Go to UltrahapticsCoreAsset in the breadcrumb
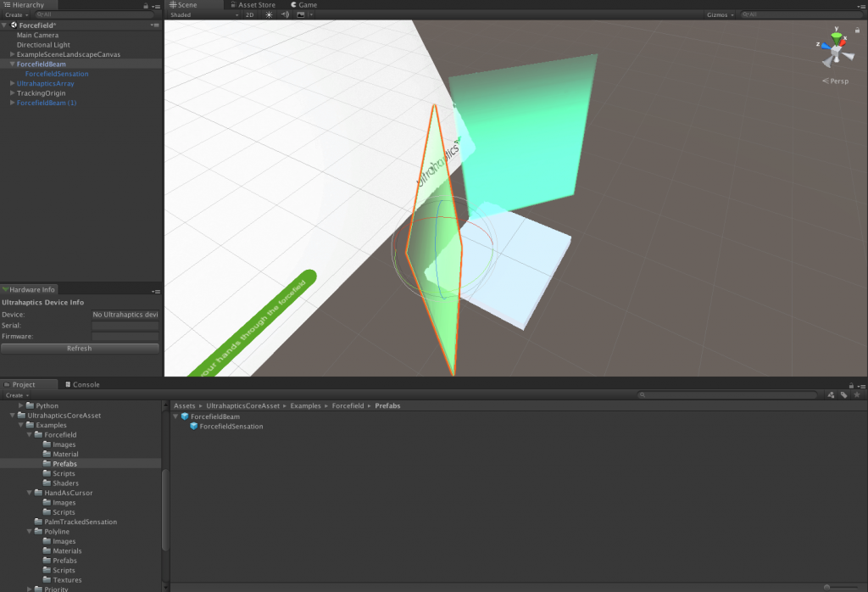The width and height of the screenshot is (868, 592). (x=243, y=406)
